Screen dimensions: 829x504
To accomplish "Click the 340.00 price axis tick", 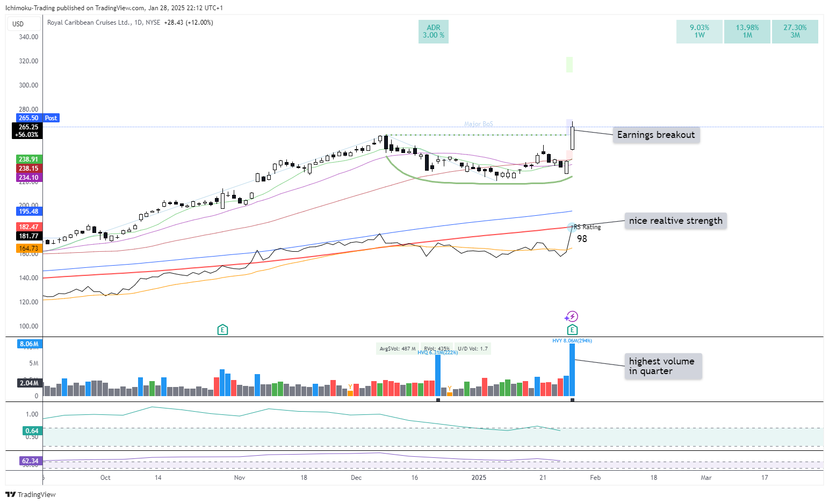I will click(x=28, y=37).
